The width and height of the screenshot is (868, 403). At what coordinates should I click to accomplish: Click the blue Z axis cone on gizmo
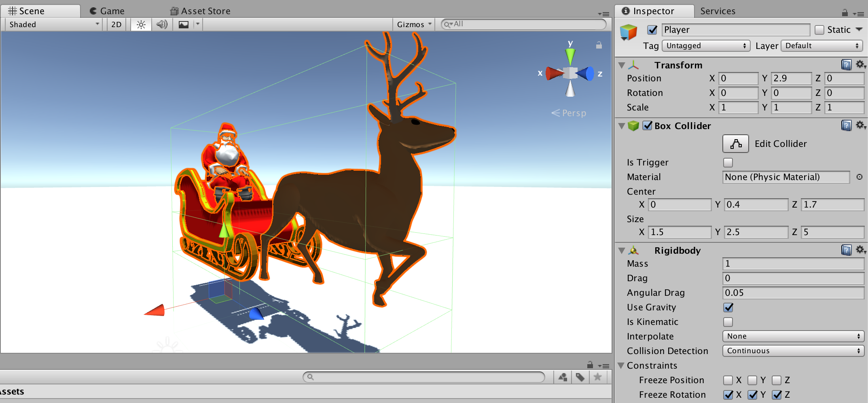click(585, 74)
